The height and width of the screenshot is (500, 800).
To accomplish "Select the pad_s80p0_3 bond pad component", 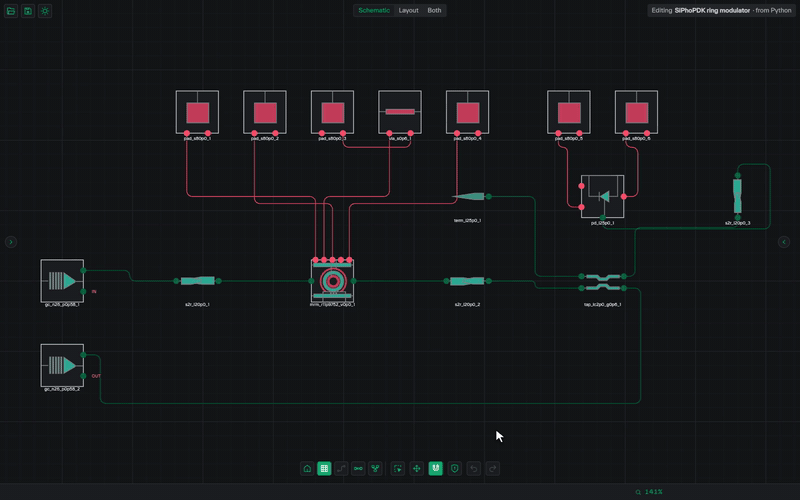I will pyautogui.click(x=332, y=112).
